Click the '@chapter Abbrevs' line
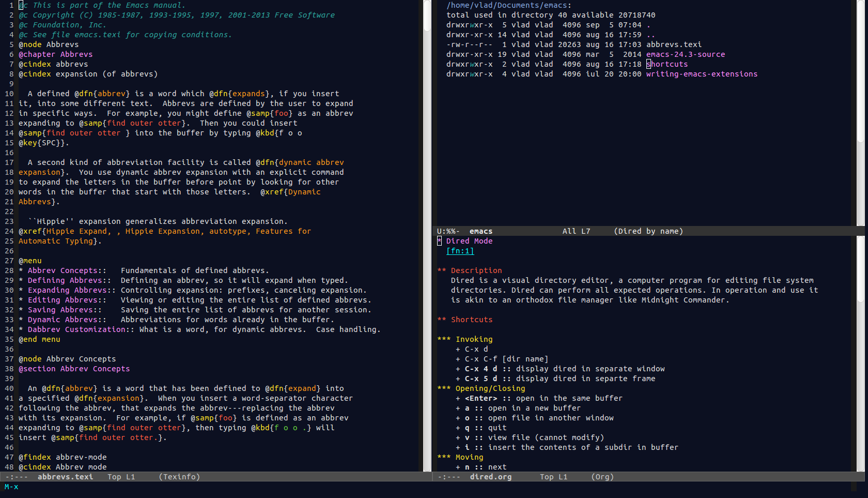 coord(56,54)
